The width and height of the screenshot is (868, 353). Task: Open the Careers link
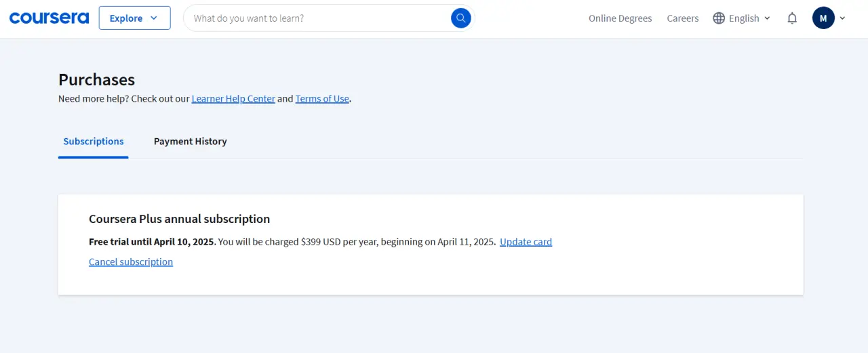coord(683,18)
